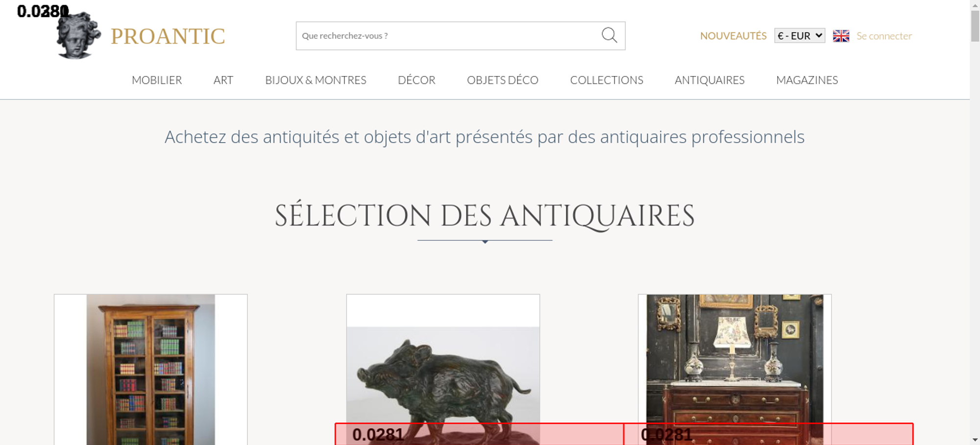Click the search field 'Que recherchez-vous ?'
Viewport: 980px width, 445px height.
tap(446, 36)
